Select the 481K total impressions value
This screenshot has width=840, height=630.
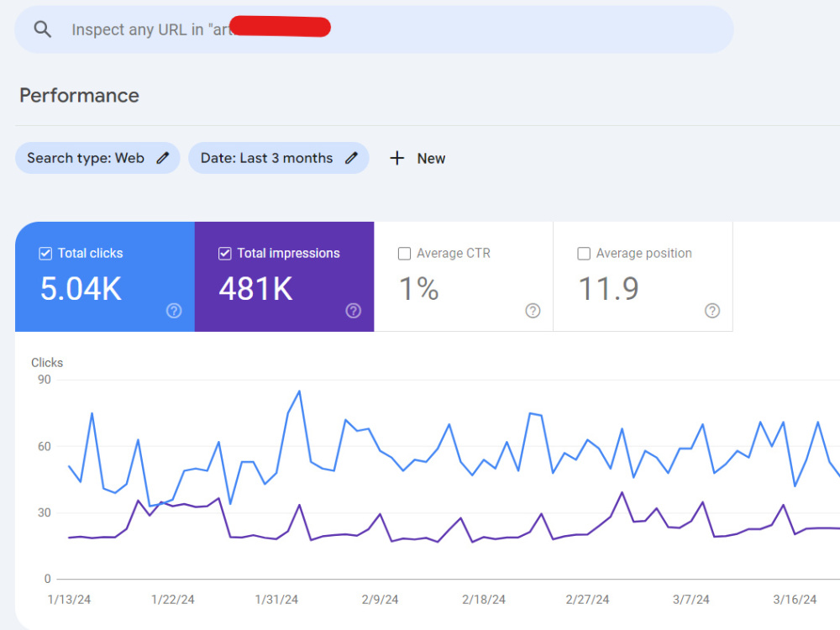click(x=256, y=289)
